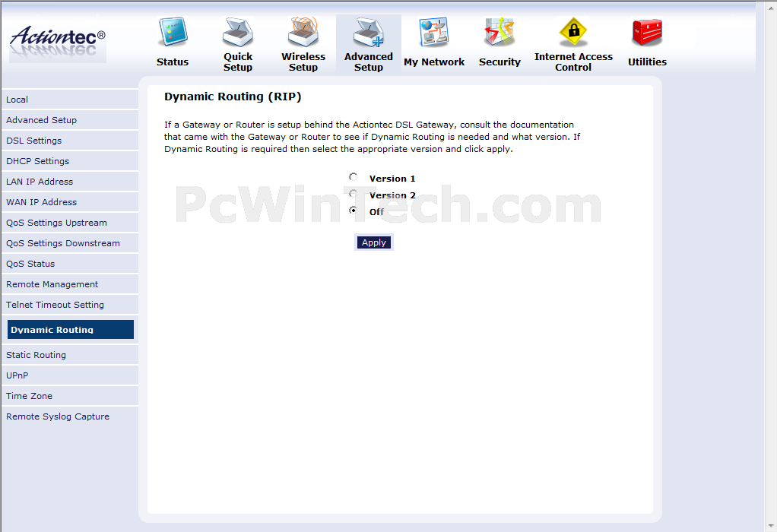Open the My Network icon
Viewport: 777px width, 532px height.
pyautogui.click(x=434, y=32)
